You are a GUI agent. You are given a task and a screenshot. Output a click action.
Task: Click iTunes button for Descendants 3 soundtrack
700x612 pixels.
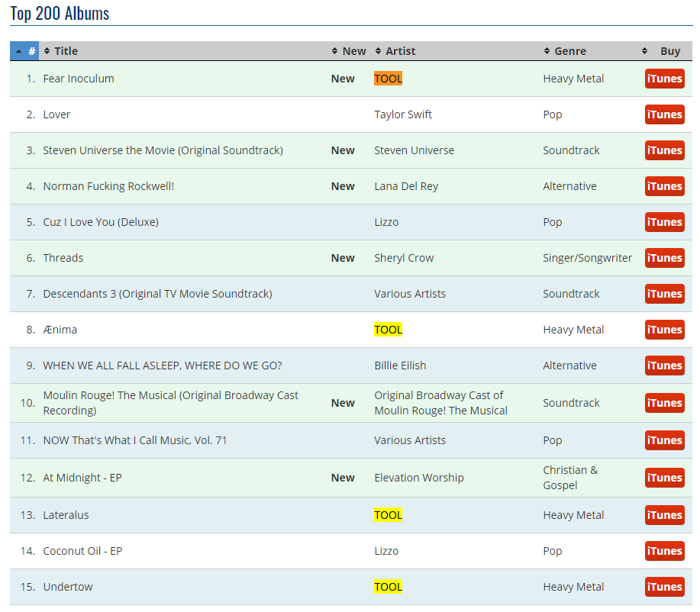point(664,294)
